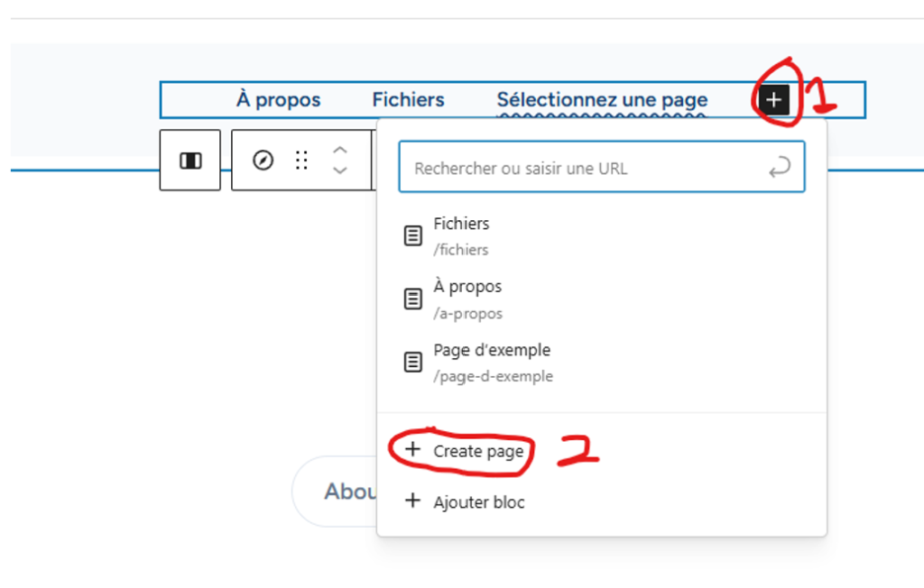The image size is (924, 588).
Task: Click the plus icon next to Create page
Action: coord(412,451)
